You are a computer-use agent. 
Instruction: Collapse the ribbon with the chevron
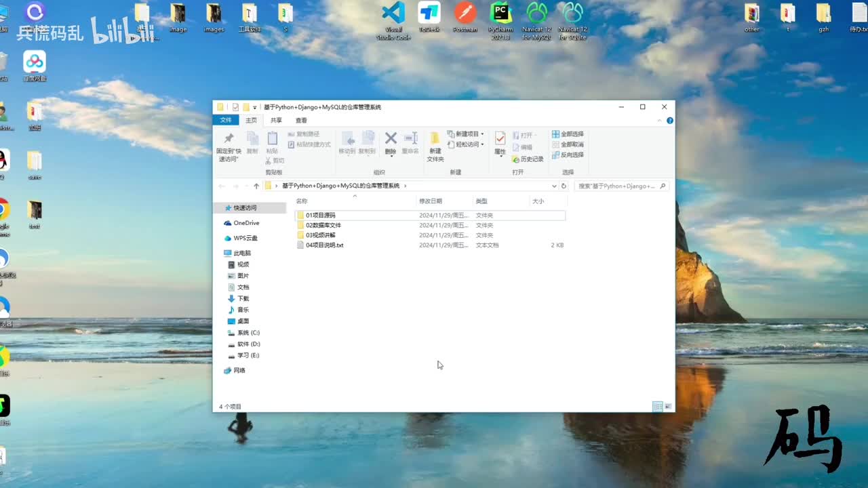[x=659, y=121]
